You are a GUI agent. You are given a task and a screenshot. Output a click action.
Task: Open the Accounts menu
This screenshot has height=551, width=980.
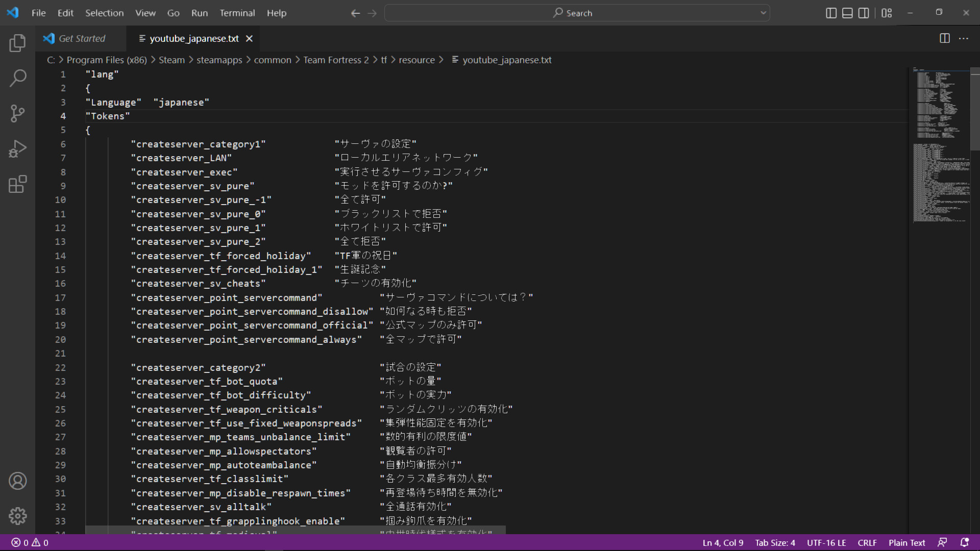click(x=17, y=481)
